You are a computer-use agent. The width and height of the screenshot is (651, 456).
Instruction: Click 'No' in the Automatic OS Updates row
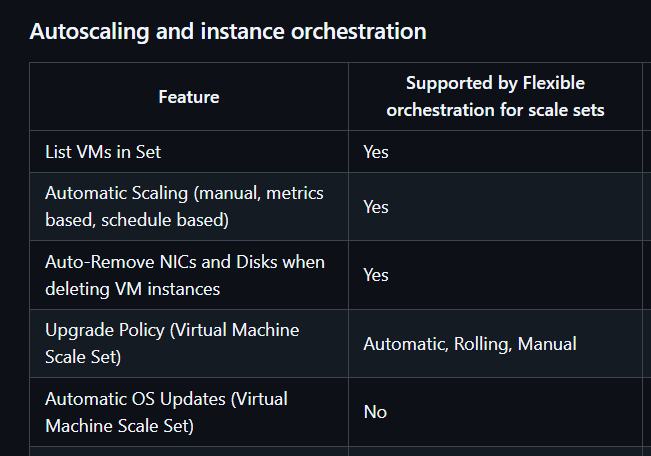pos(375,411)
